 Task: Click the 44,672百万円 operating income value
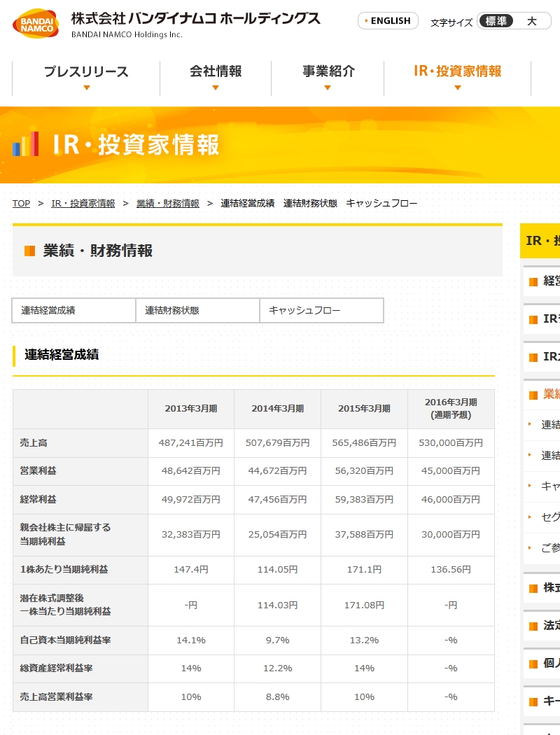coord(278,470)
